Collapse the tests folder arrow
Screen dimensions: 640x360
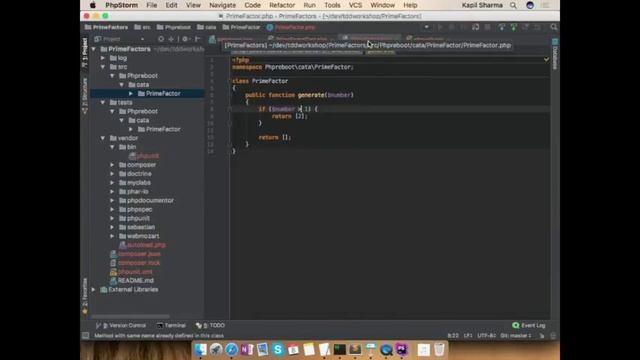[103, 102]
